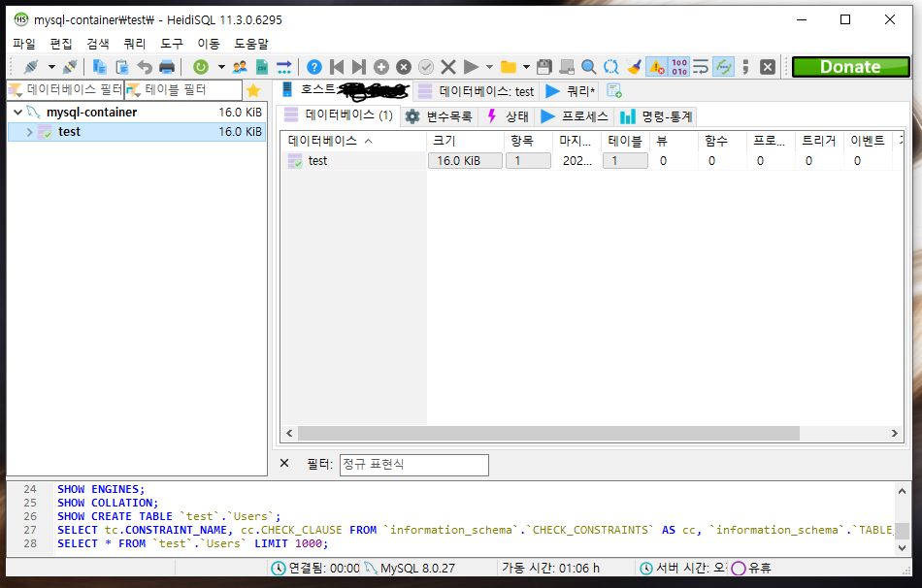
Task: Open the 명령-통계 tab
Action: coord(656,116)
